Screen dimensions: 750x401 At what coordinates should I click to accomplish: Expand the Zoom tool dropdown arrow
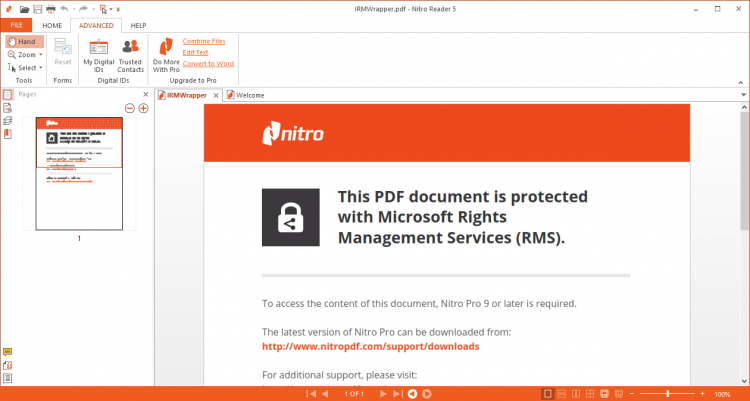pyautogui.click(x=41, y=55)
